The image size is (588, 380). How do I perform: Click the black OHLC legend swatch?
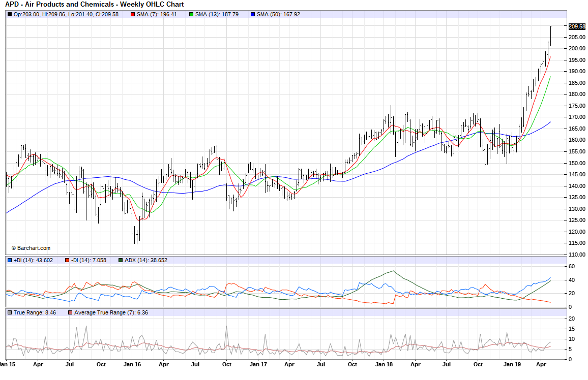[x=10, y=15]
